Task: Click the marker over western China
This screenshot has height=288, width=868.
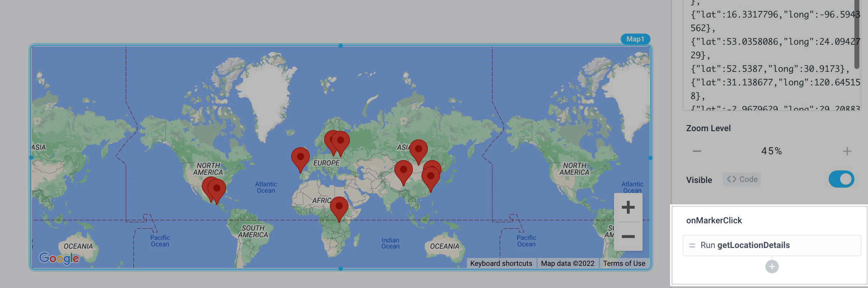Action: pos(403,173)
